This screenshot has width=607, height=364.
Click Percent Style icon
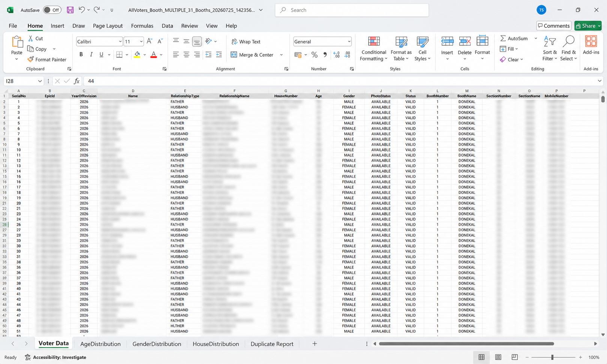[x=315, y=55]
